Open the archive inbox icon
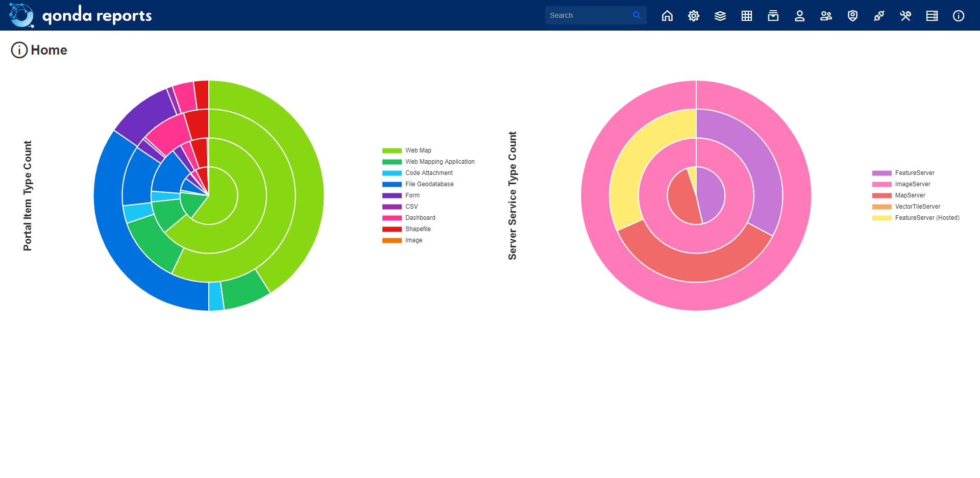980x478 pixels. (773, 16)
